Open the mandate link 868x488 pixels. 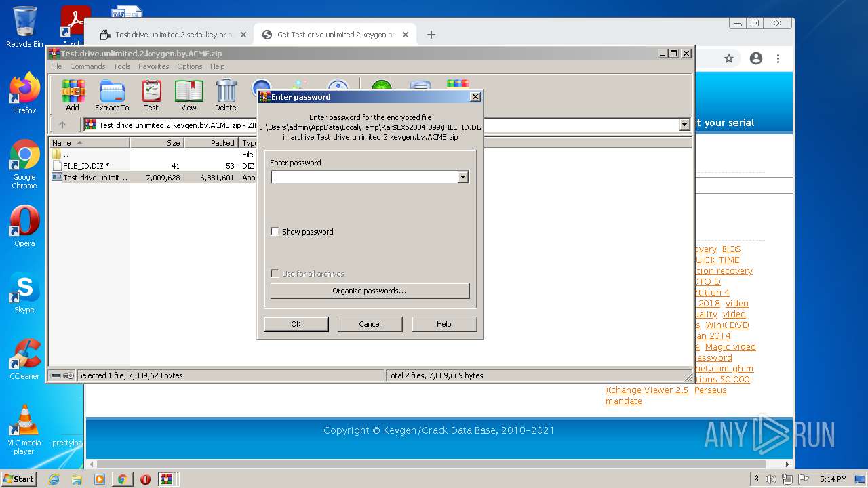coord(624,401)
